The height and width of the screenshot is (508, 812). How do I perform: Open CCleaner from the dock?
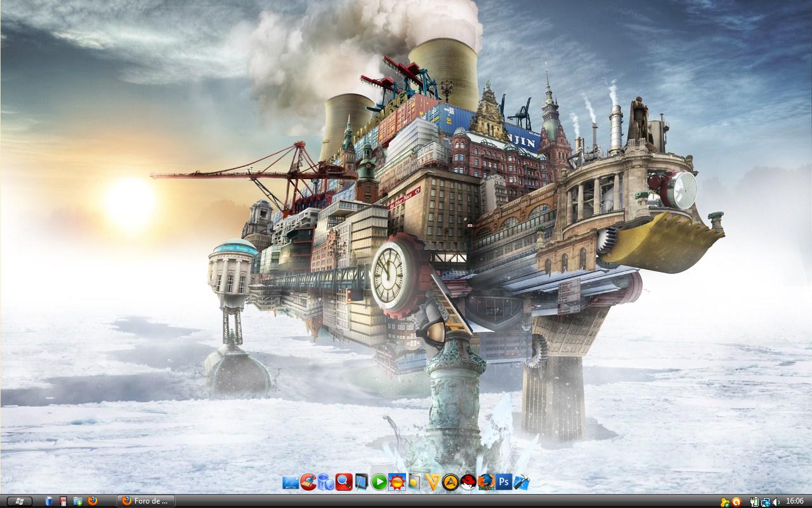click(308, 483)
